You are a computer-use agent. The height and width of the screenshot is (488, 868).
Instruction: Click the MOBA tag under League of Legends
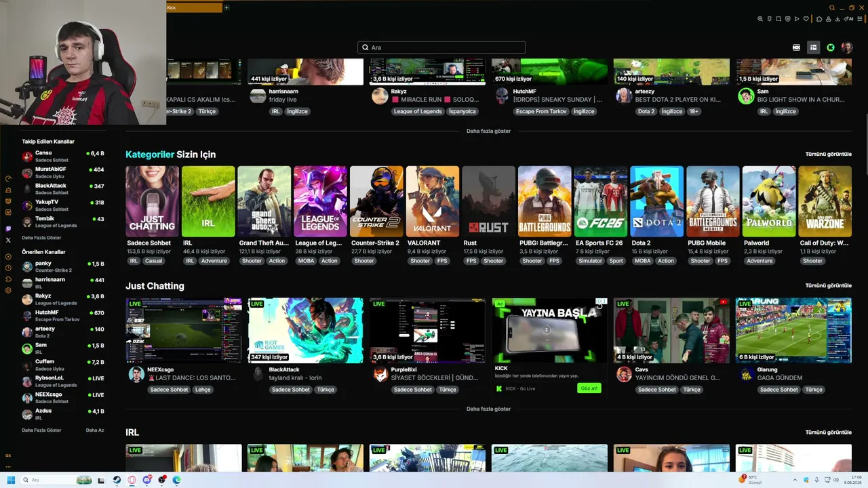(306, 261)
